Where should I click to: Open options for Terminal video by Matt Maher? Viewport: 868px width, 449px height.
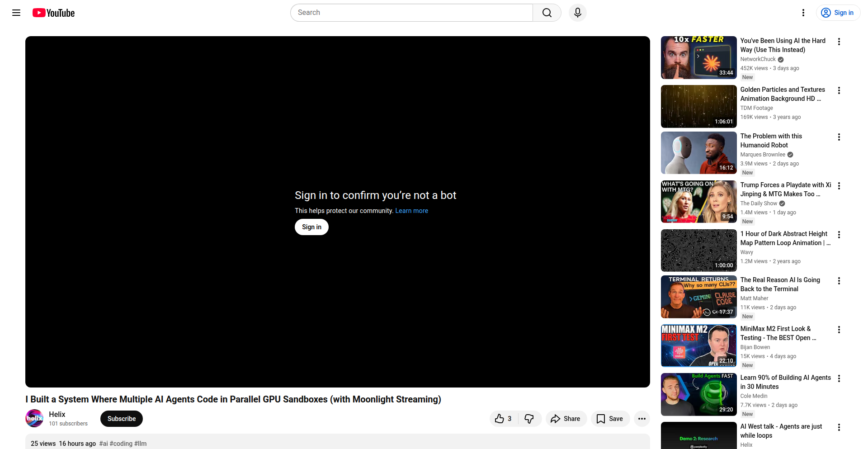[839, 281]
